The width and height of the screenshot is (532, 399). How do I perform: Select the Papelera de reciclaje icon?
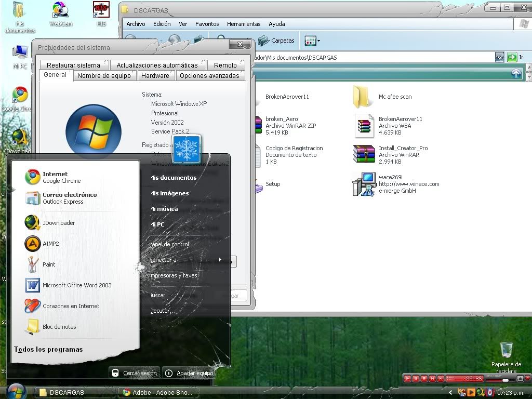pos(506,357)
